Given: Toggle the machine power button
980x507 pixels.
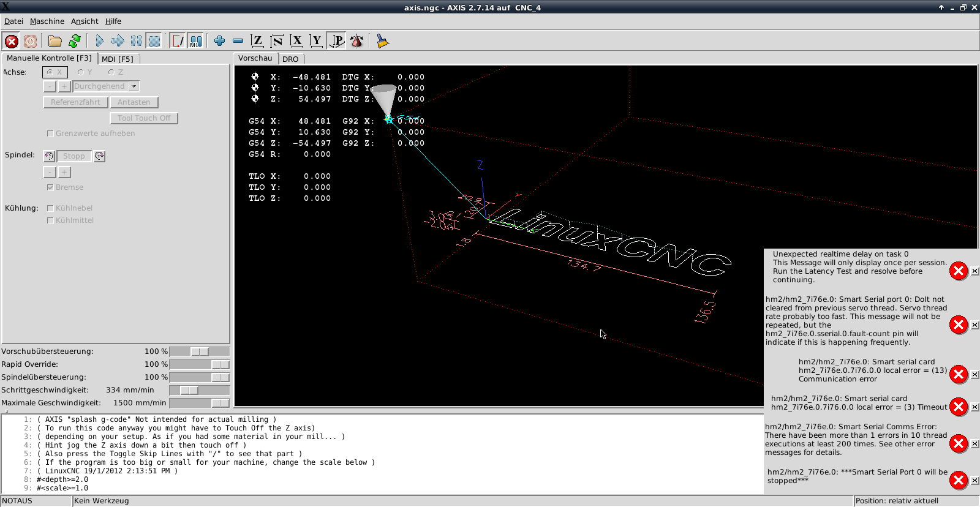Looking at the screenshot, I should [30, 41].
